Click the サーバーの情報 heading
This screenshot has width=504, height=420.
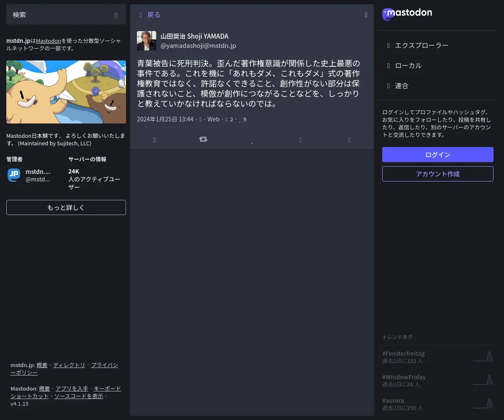pos(87,159)
